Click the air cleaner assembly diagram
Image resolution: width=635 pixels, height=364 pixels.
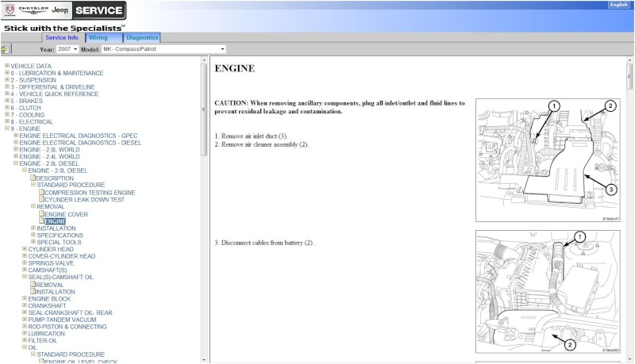548,160
